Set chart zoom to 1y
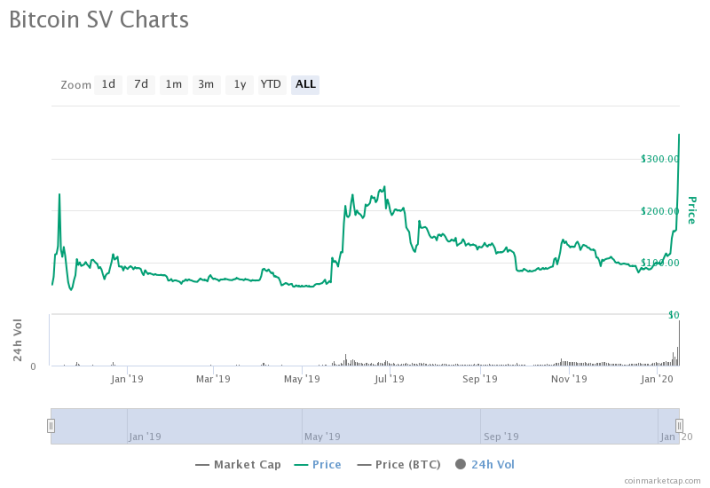The width and height of the screenshot is (710, 488). [240, 85]
